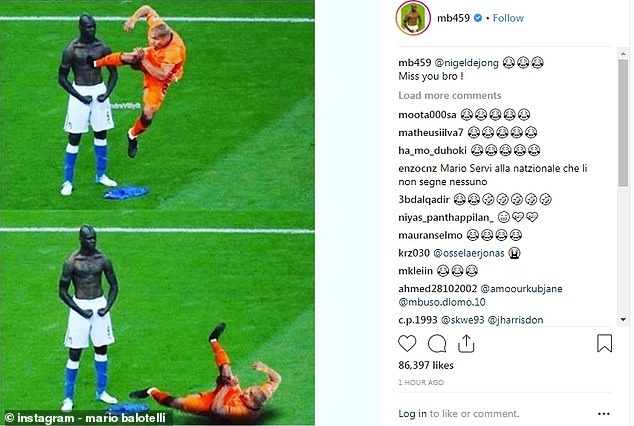Image resolution: width=634 pixels, height=426 pixels.
Task: Open the @mbuso.dlomo.10 mention
Action: [x=442, y=302]
